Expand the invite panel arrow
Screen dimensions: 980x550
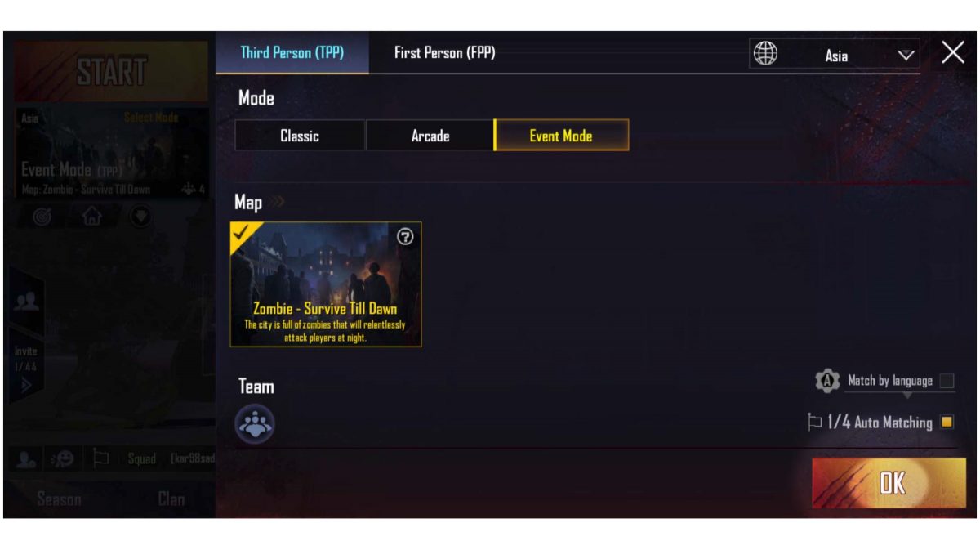(26, 385)
